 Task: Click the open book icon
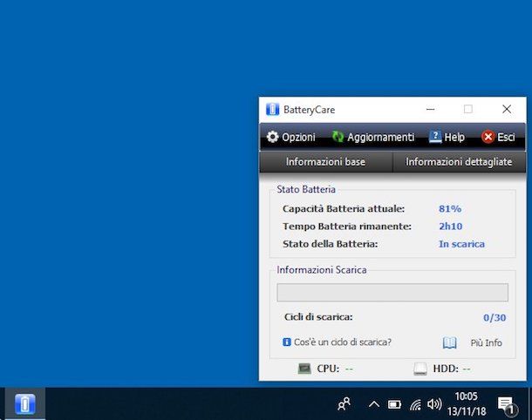pos(449,342)
